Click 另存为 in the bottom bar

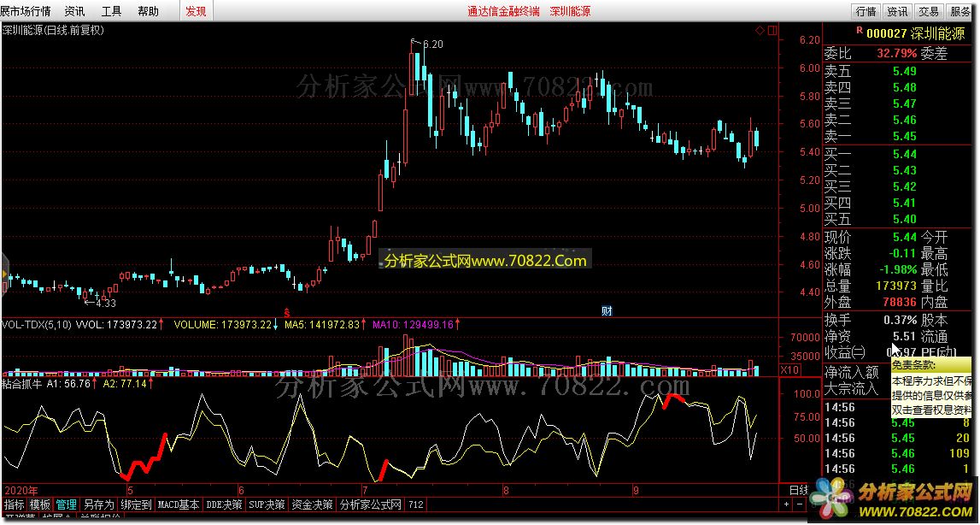click(x=99, y=504)
